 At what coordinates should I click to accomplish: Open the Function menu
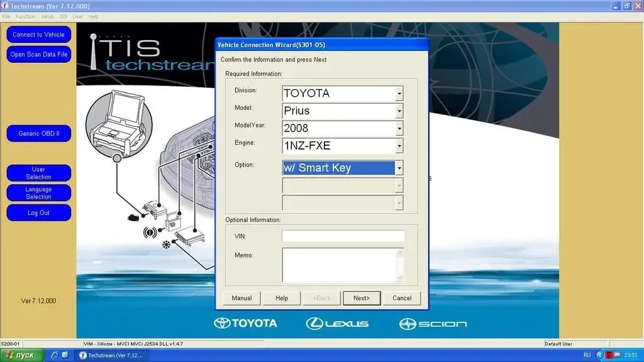25,16
